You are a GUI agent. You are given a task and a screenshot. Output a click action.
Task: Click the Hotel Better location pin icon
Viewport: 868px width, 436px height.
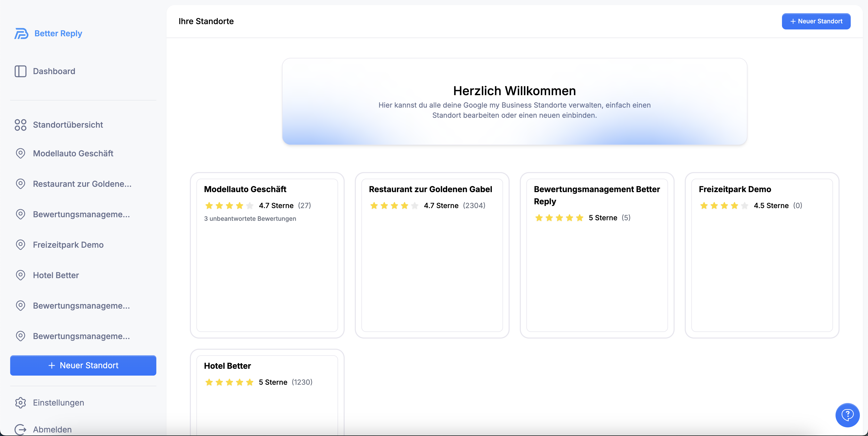tap(21, 275)
